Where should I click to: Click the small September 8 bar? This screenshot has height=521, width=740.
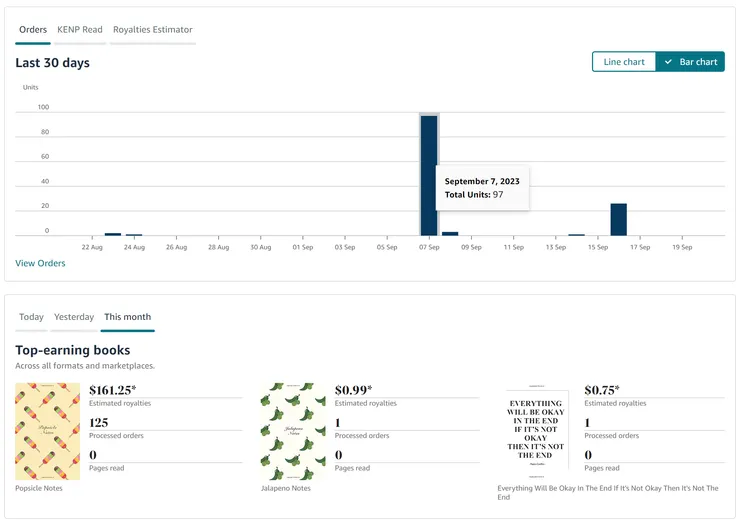click(x=450, y=234)
